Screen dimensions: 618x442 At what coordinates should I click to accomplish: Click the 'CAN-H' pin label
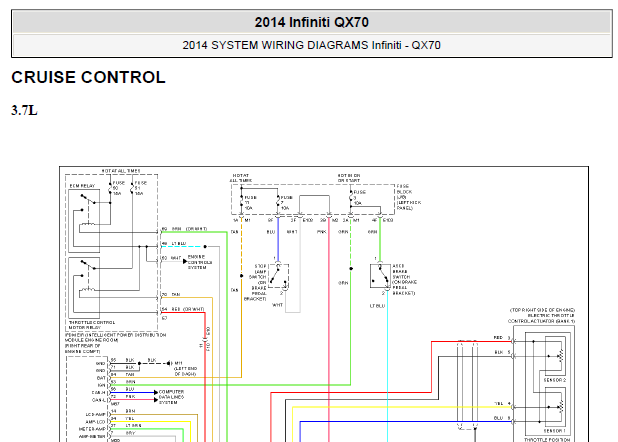(99, 393)
